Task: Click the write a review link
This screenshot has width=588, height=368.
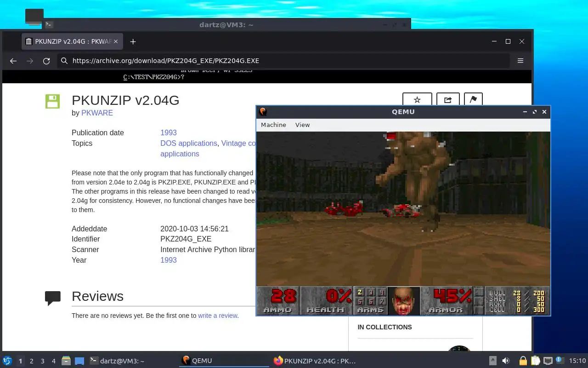Action: pyautogui.click(x=217, y=316)
